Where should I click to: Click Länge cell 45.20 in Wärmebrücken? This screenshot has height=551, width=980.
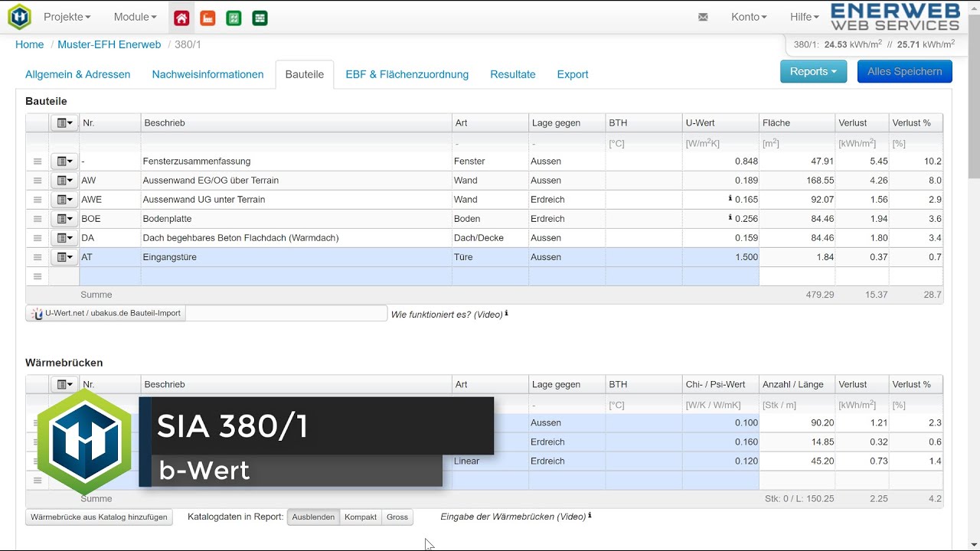click(x=797, y=461)
